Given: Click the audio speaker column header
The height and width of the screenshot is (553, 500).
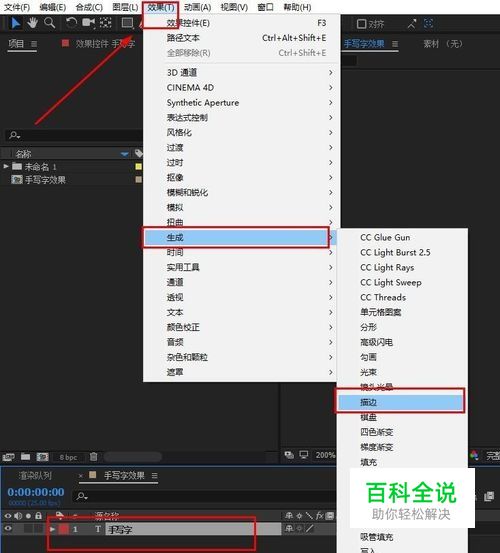Looking at the screenshot, I should click(18, 516).
